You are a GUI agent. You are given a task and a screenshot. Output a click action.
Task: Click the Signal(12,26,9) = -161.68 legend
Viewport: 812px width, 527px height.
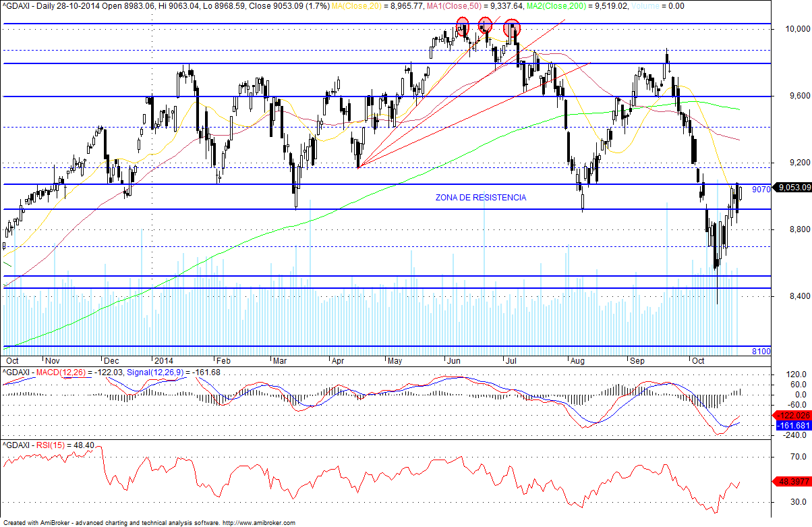[175, 372]
